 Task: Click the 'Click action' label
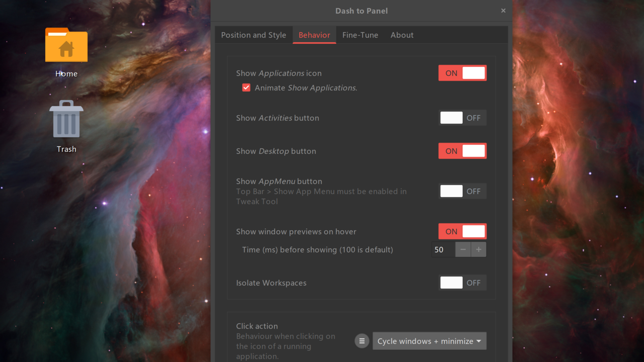pos(257,326)
